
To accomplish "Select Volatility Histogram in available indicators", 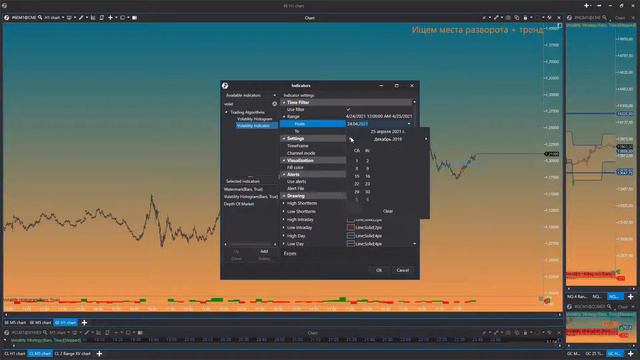I will 254,119.
